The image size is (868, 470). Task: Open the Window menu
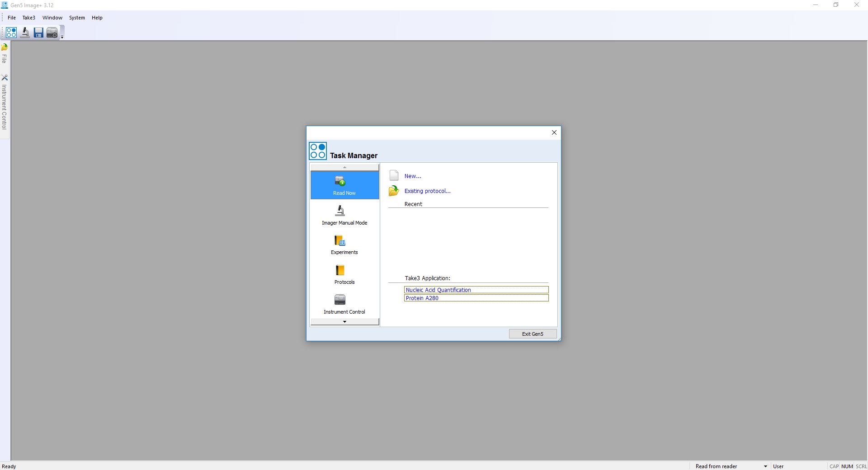pos(52,18)
